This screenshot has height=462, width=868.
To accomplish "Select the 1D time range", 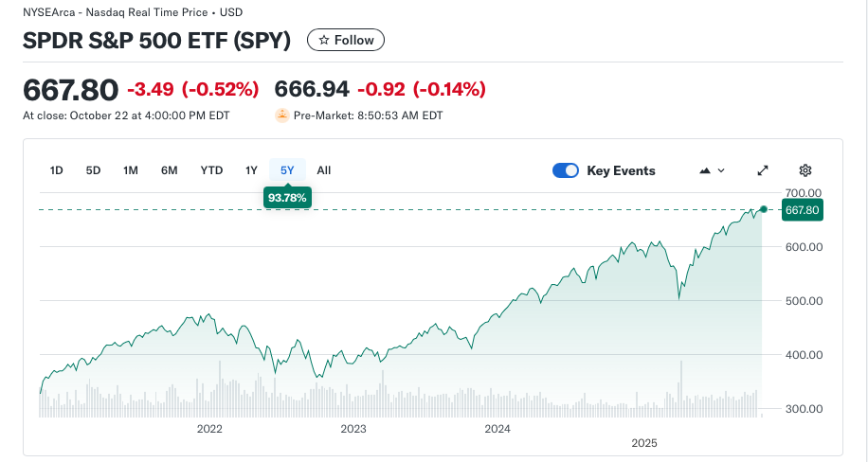I will point(57,170).
